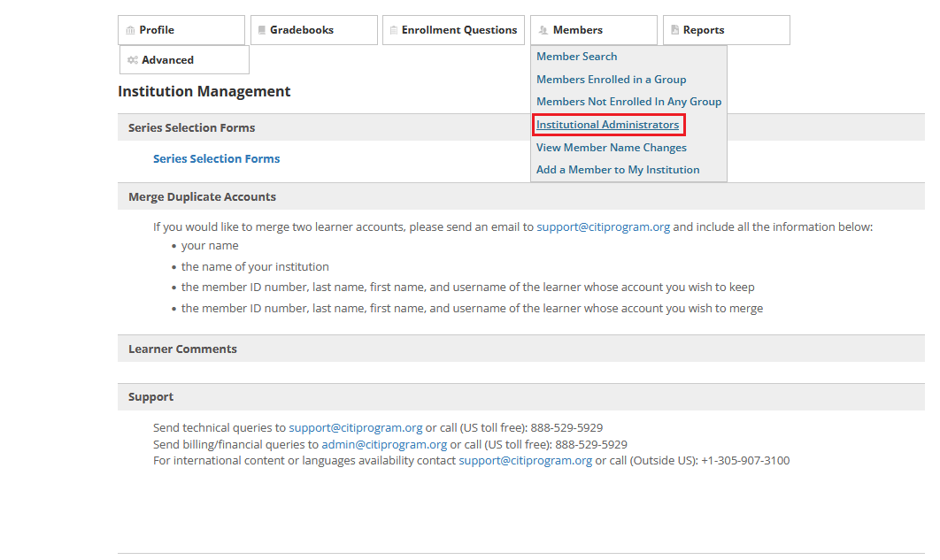
Task: Click the Reports tab document icon
Action: pos(675,30)
